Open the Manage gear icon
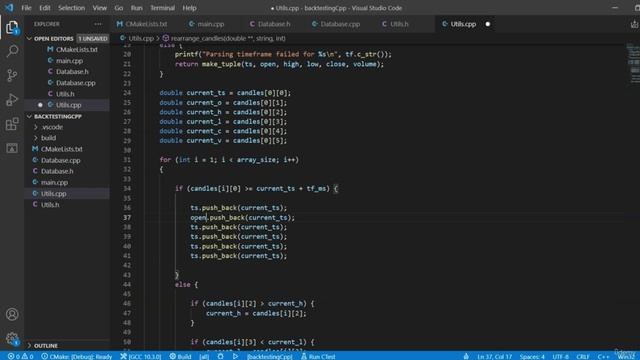Viewport: 640px width, 360px height. tap(12, 338)
